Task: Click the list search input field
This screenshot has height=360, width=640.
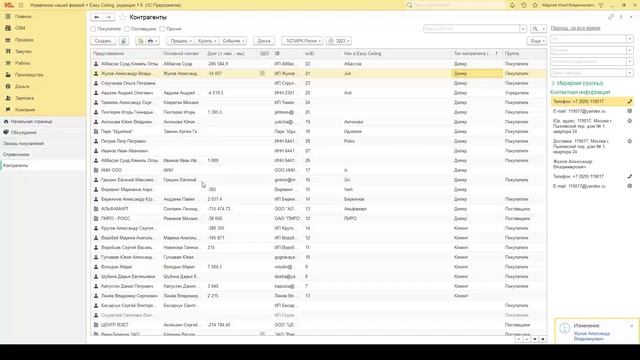Action: point(471,29)
